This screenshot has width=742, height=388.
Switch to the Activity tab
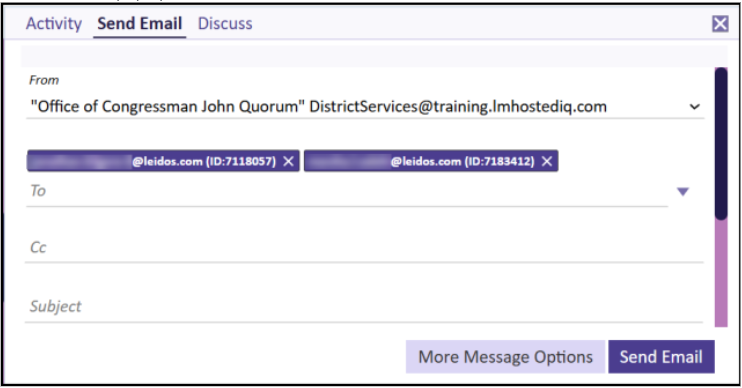point(53,23)
